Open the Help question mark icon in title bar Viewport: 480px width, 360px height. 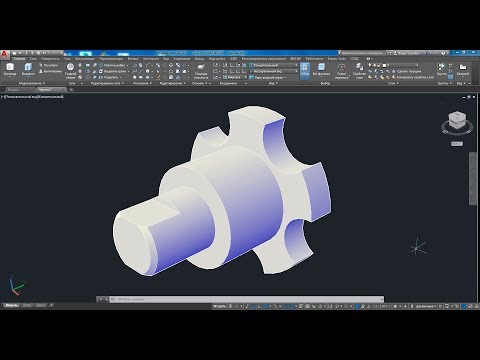pyautogui.click(x=443, y=53)
